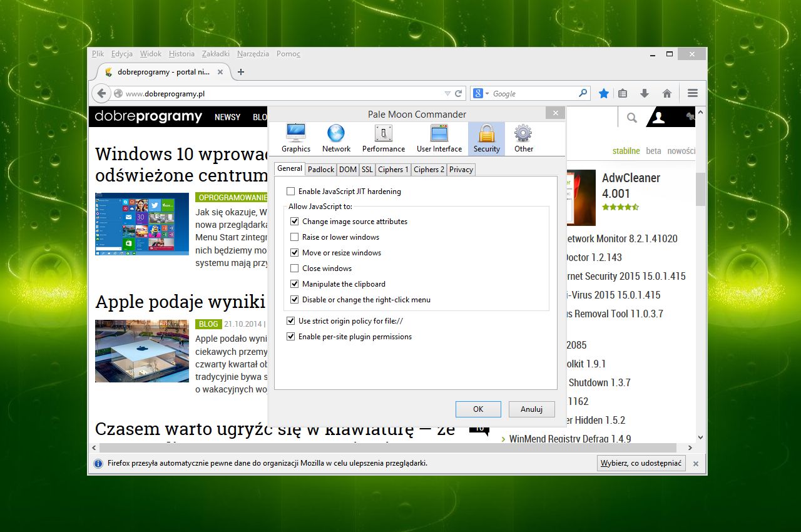801x532 pixels.
Task: Click the reload page icon
Action: [458, 93]
